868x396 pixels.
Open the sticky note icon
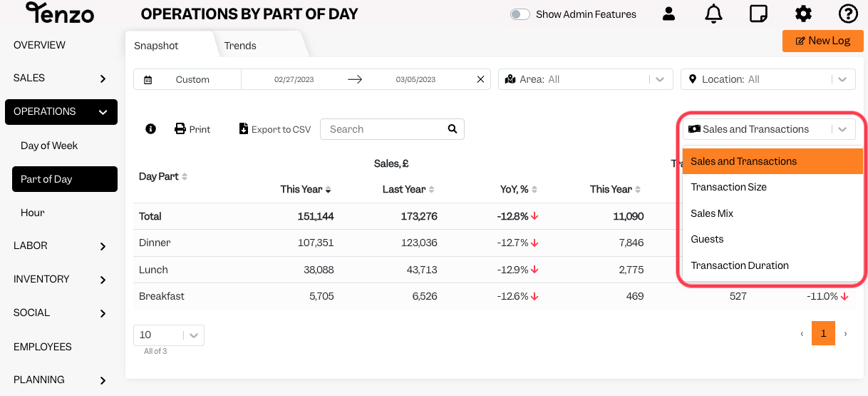tap(758, 14)
